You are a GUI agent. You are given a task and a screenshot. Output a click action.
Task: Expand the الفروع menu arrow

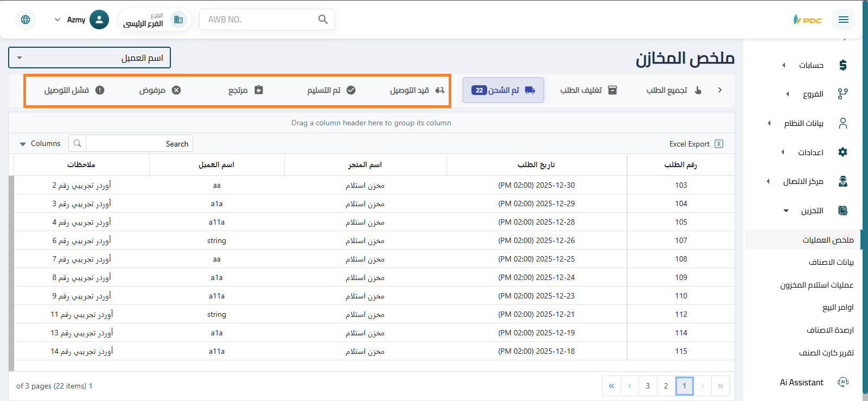788,94
